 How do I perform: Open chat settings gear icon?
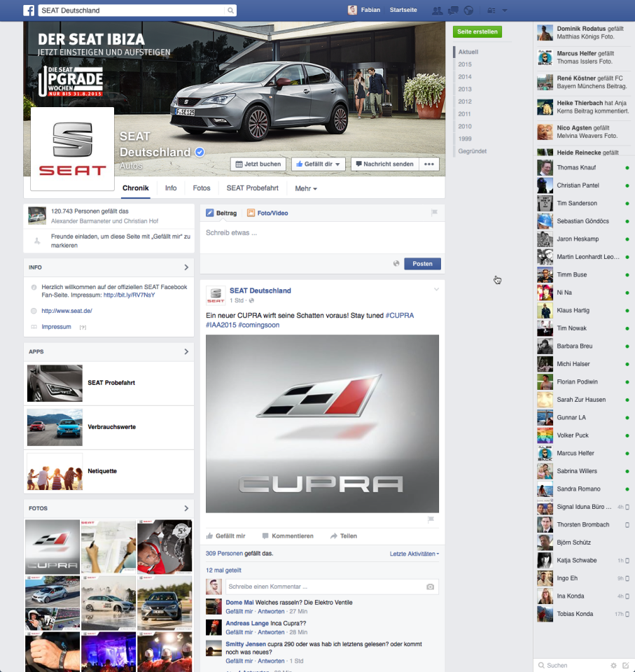coord(613,665)
